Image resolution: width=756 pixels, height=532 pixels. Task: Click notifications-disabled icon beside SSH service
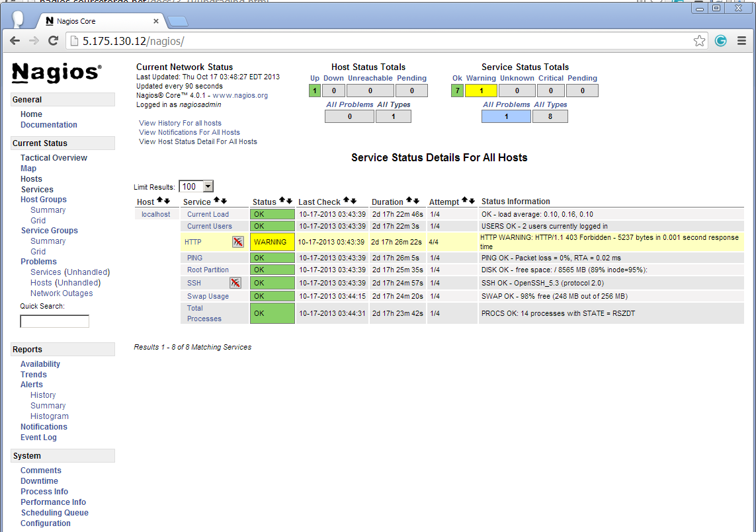[235, 283]
